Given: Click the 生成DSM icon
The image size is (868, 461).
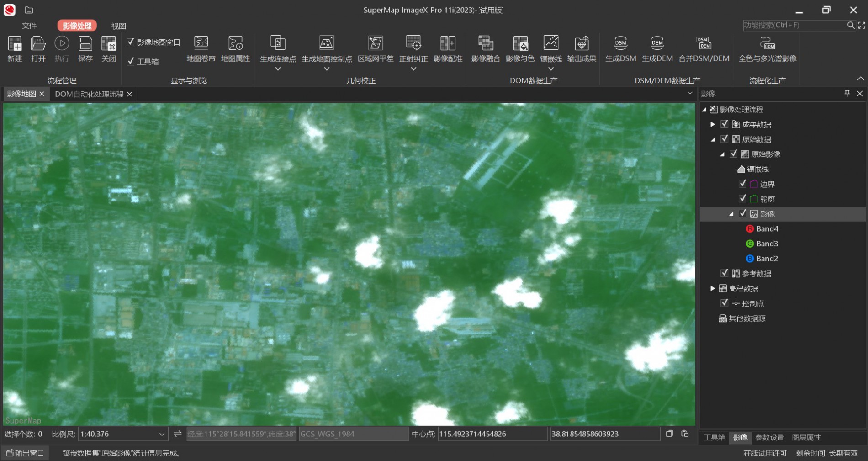Looking at the screenshot, I should pyautogui.click(x=620, y=43).
